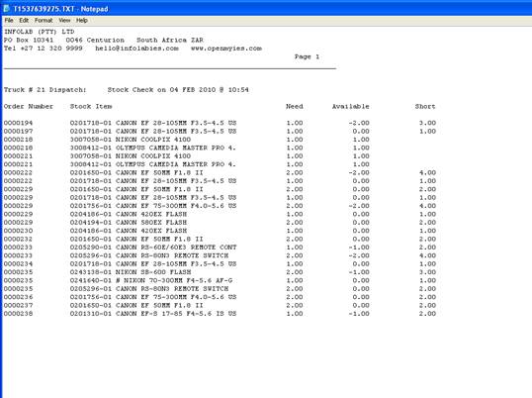The height and width of the screenshot is (398, 532).
Task: Click the Order Number column header
Action: click(x=29, y=106)
